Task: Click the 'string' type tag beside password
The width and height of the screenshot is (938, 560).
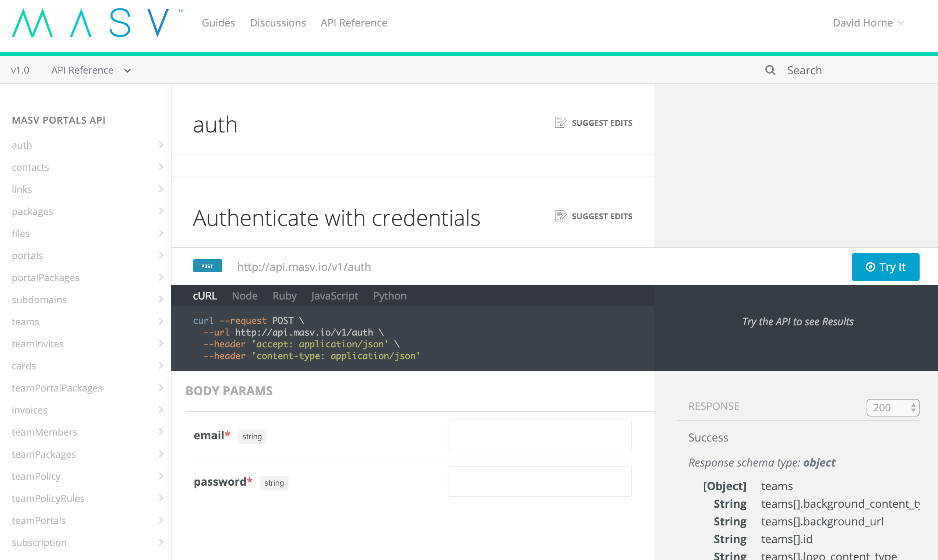Action: (x=274, y=483)
